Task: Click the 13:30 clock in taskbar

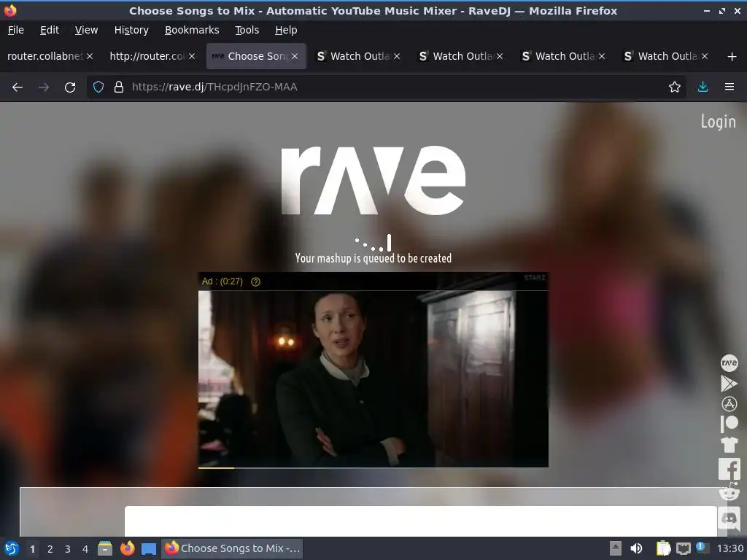Action: coord(729,548)
